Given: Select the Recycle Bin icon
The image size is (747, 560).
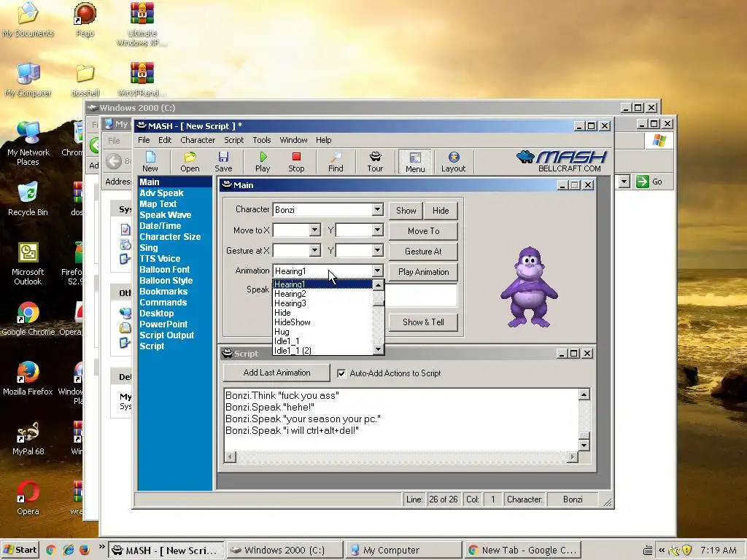Looking at the screenshot, I should point(28,198).
